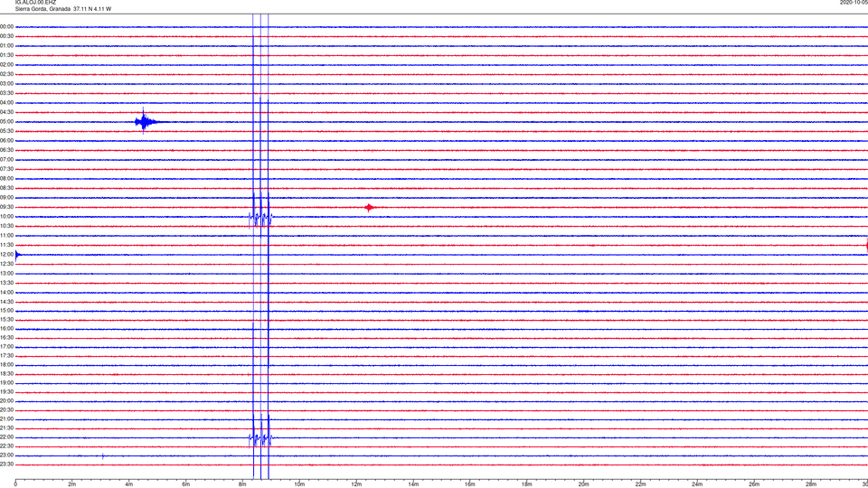Click the 04:30 time label
The height and width of the screenshot is (488, 868).
pos(6,112)
